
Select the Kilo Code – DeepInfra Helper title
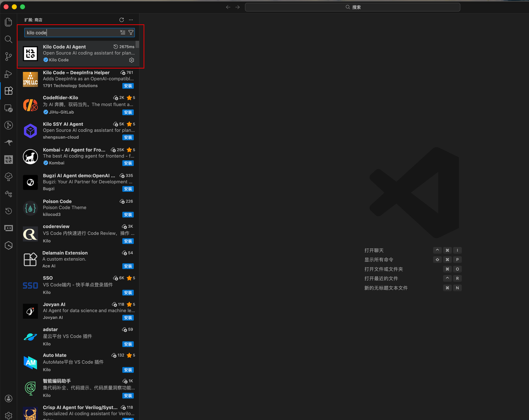pos(76,72)
